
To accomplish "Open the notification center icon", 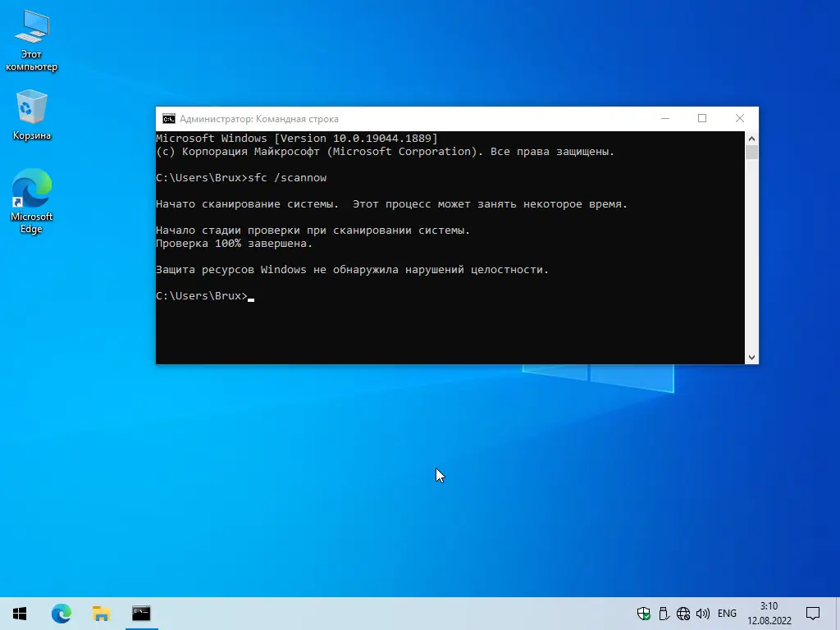I will click(813, 614).
